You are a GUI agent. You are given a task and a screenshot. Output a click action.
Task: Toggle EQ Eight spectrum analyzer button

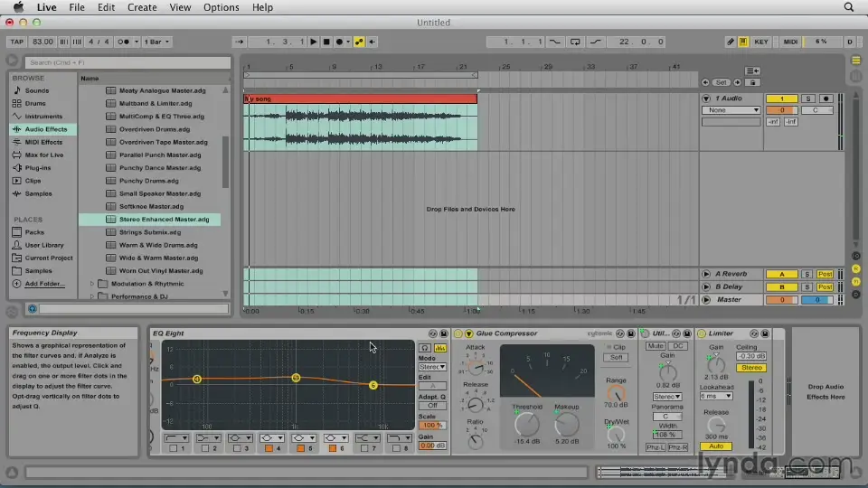(440, 347)
